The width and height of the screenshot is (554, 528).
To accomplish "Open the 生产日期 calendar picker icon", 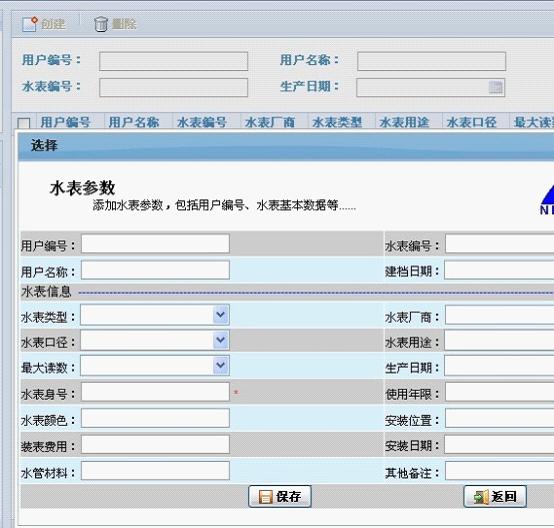I will [x=495, y=87].
